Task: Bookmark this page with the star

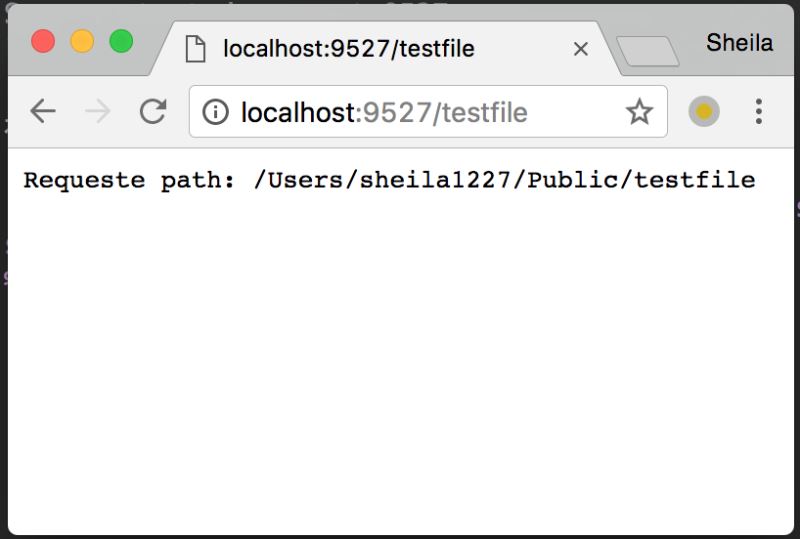Action: point(639,112)
